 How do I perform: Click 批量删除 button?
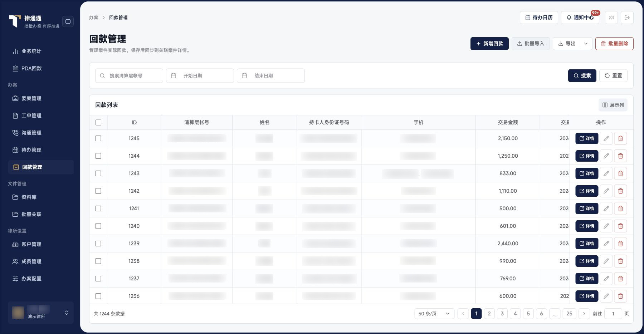(x=614, y=44)
